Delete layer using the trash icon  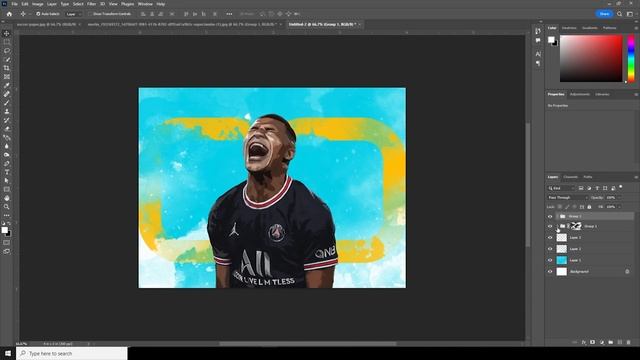629,342
